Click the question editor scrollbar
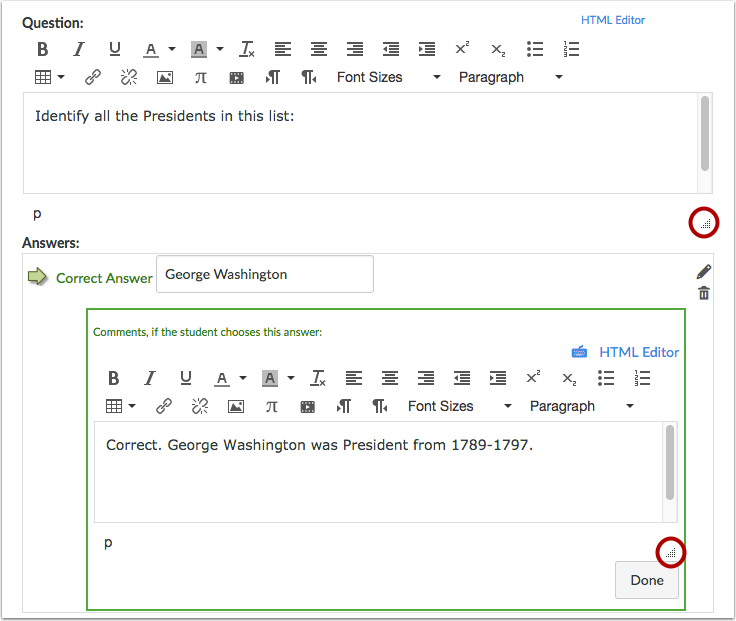Viewport: 736px width, 621px height. pos(705,134)
